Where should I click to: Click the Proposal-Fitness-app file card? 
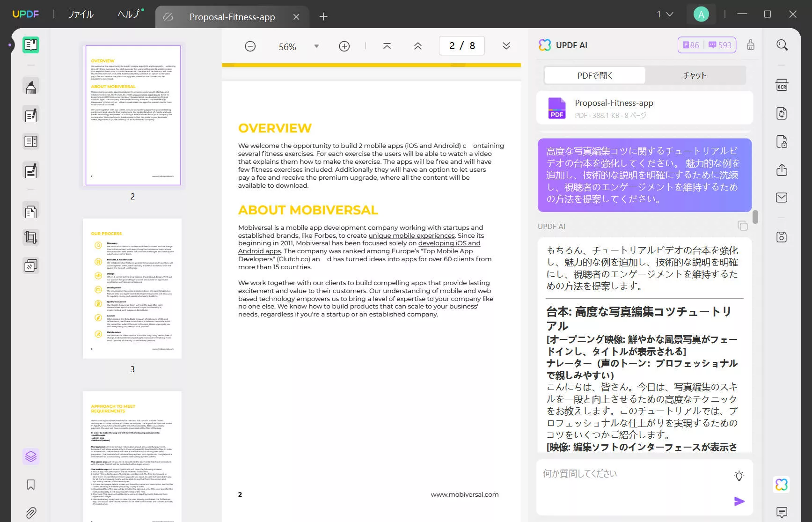click(644, 108)
